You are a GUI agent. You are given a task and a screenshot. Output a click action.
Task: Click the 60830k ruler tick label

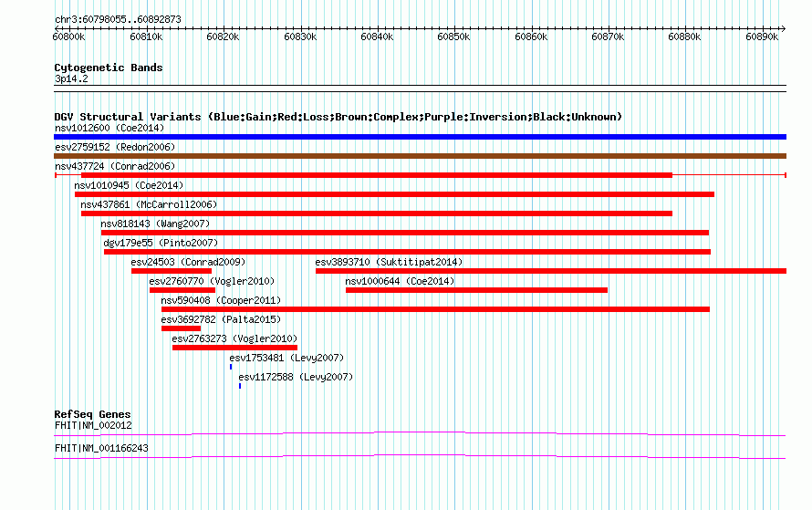click(300, 37)
